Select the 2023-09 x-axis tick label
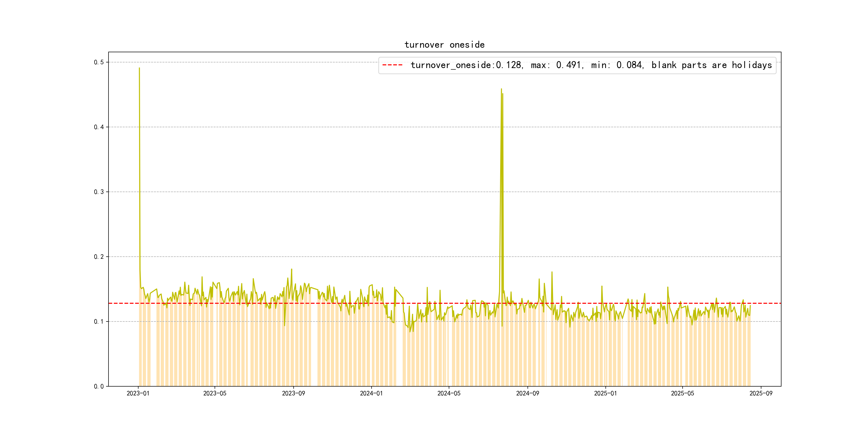The image size is (868, 434). (x=293, y=393)
